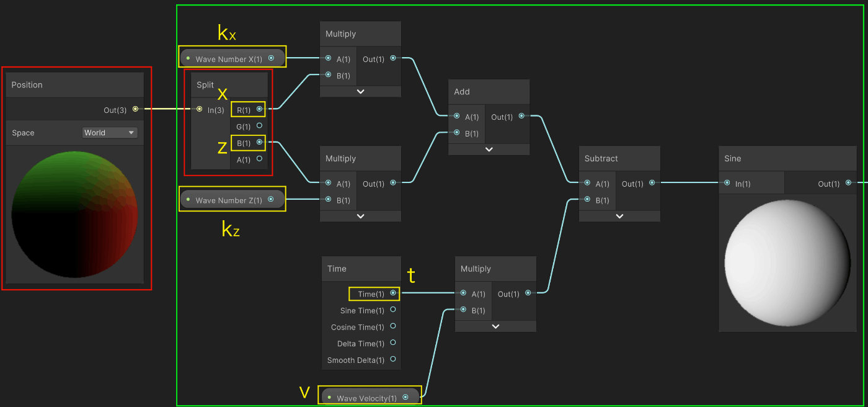Click the Time(1) output port on the Time node
The height and width of the screenshot is (407, 868).
(x=392, y=293)
